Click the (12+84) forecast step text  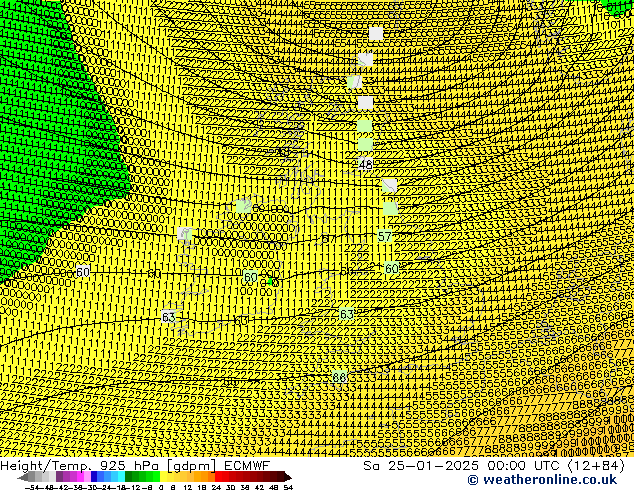(596, 466)
